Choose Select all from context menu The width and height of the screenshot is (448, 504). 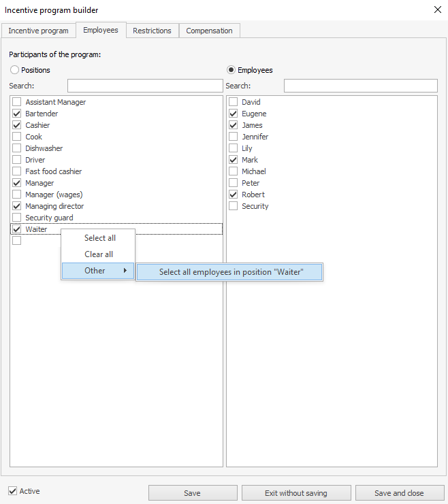tap(99, 238)
